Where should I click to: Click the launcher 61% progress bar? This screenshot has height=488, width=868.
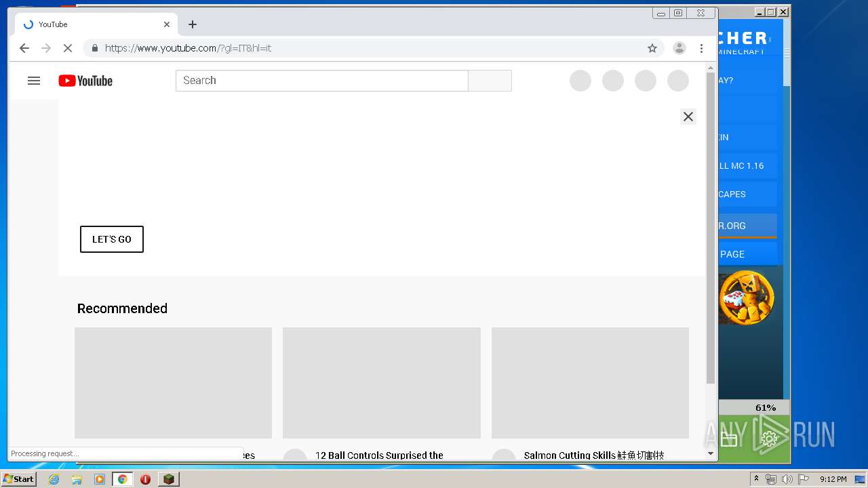tap(753, 407)
